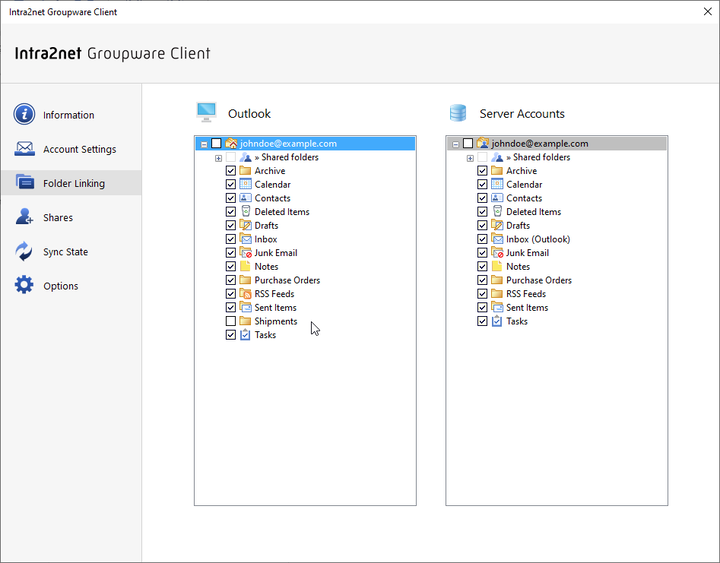Click Outlook RSS Feeds icon
Image resolution: width=720 pixels, height=563 pixels.
pos(246,293)
